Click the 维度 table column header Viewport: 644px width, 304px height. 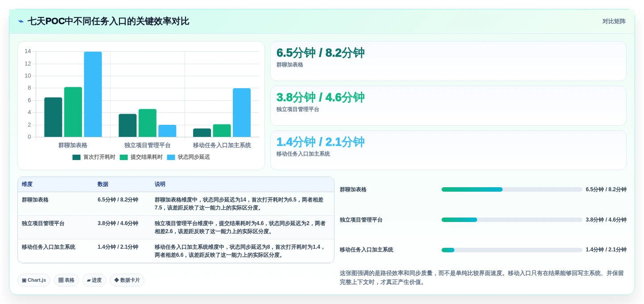point(27,184)
